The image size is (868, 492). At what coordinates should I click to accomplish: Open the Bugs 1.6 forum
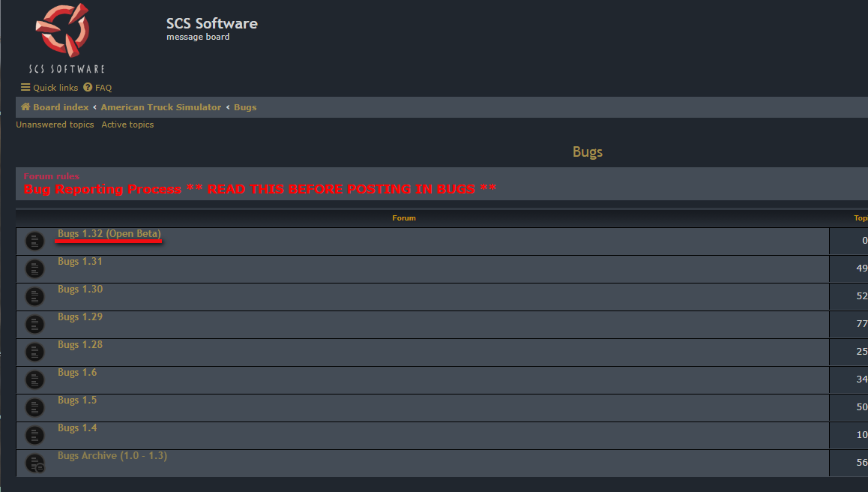pyautogui.click(x=77, y=372)
